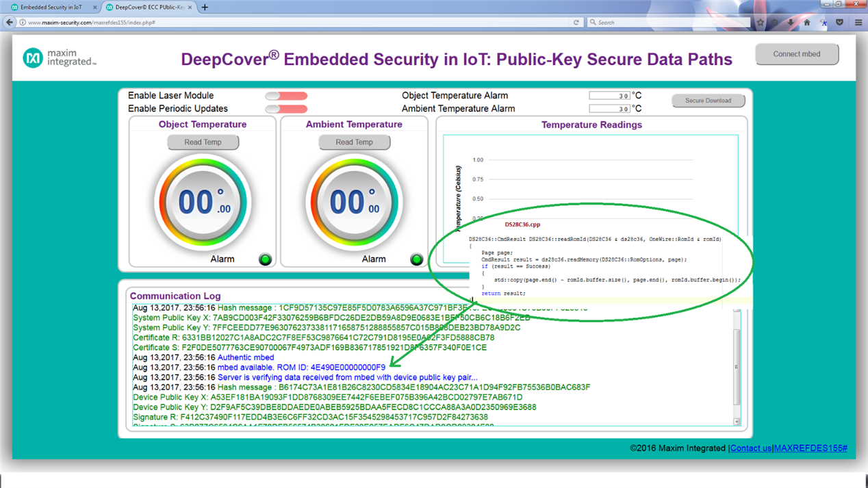Click the Device Public Key X log line

tap(327, 397)
